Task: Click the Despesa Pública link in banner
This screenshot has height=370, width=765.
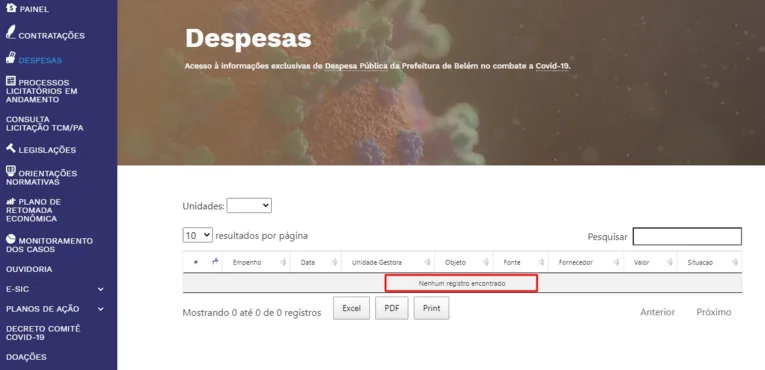Action: coord(356,66)
